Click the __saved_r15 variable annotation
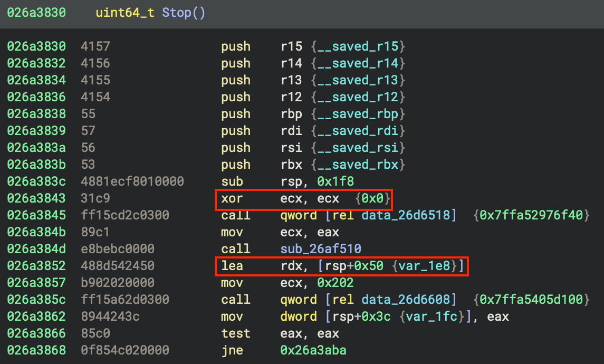604x364 pixels. pyautogui.click(x=358, y=46)
